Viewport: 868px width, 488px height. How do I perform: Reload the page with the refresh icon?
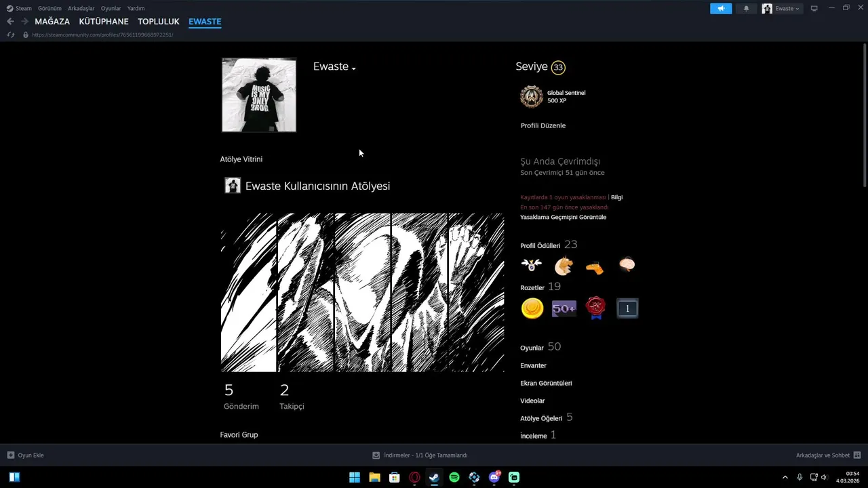tap(10, 35)
